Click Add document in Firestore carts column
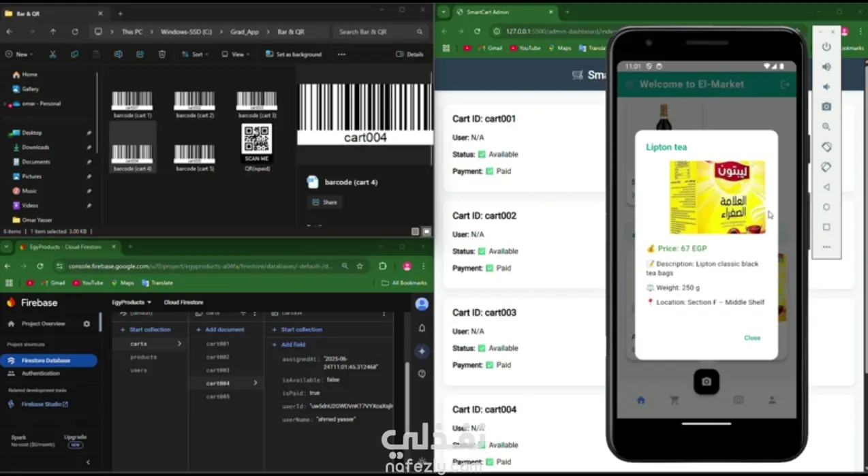The image size is (868, 476). (x=220, y=330)
